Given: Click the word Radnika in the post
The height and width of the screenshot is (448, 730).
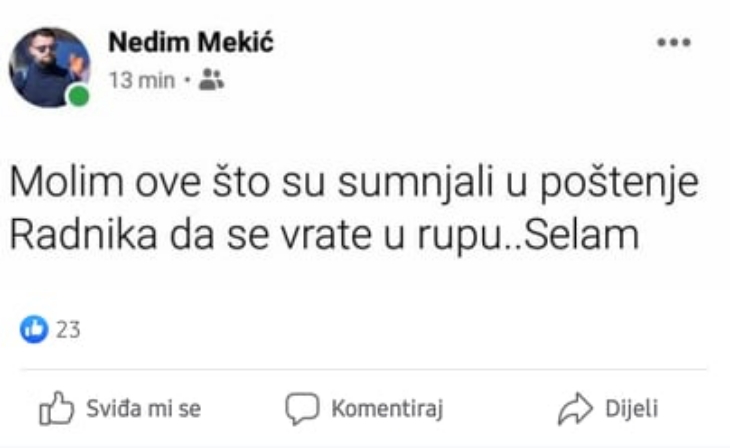Looking at the screenshot, I should pos(83,235).
